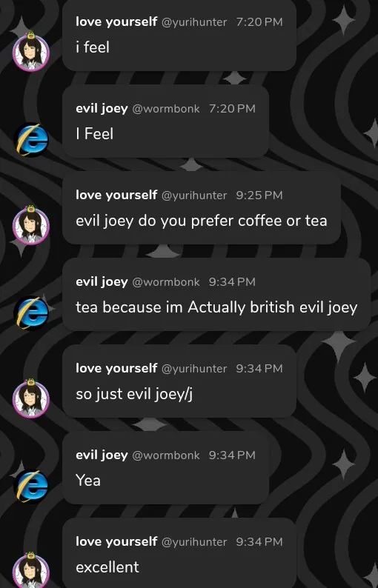Click the 9:25 PM timestamp

point(259,195)
